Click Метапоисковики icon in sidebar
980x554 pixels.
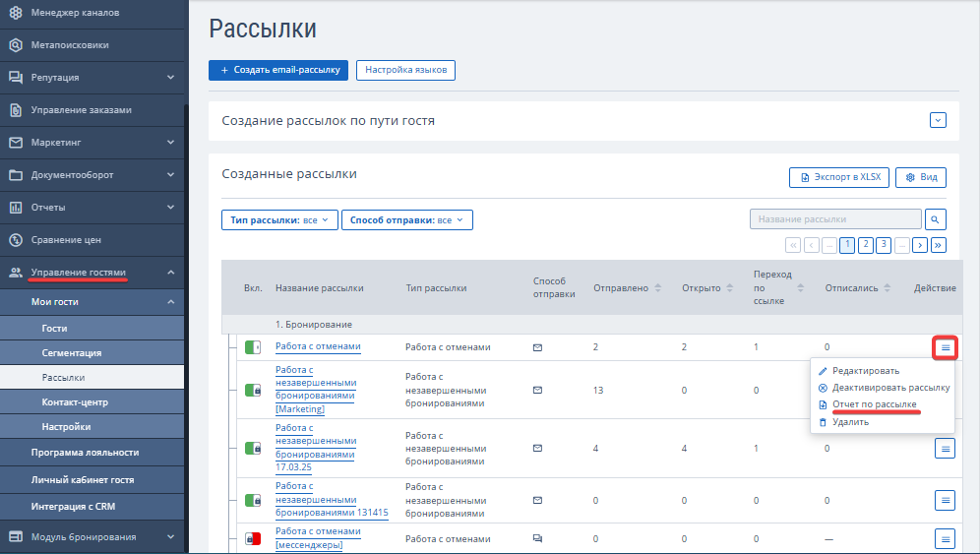coord(16,44)
